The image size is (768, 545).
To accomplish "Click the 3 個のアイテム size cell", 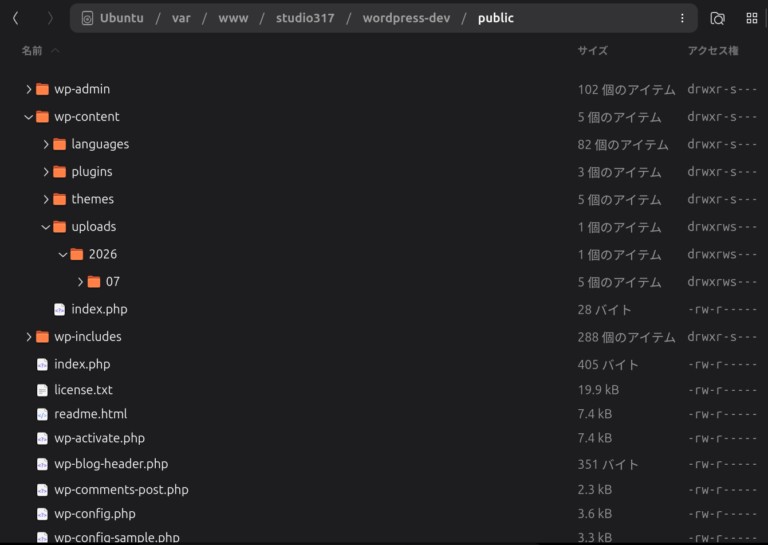I will pos(619,172).
